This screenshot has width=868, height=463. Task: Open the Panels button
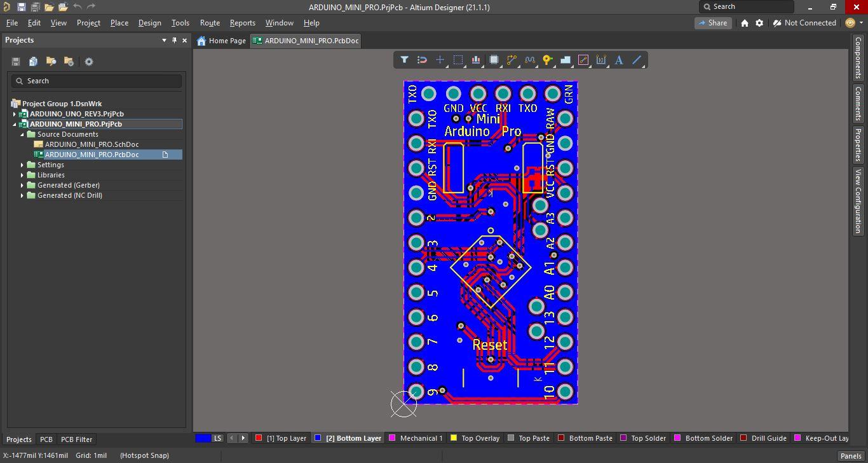851,456
